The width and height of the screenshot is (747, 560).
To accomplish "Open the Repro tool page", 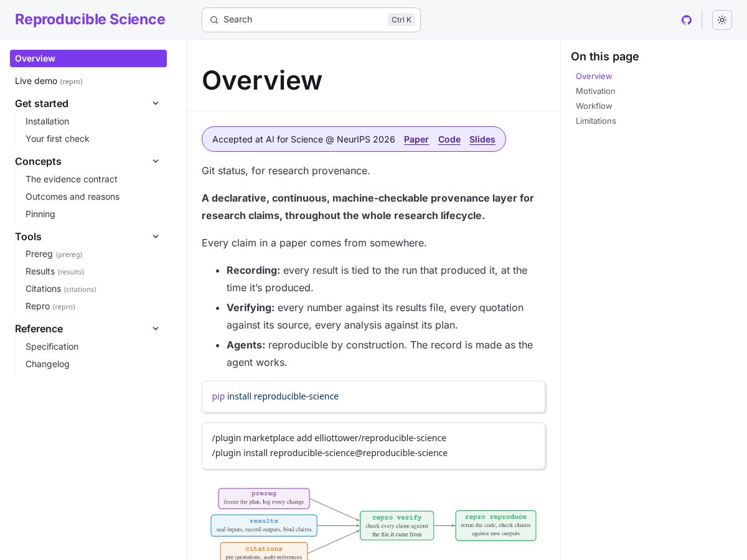I will pos(50,306).
